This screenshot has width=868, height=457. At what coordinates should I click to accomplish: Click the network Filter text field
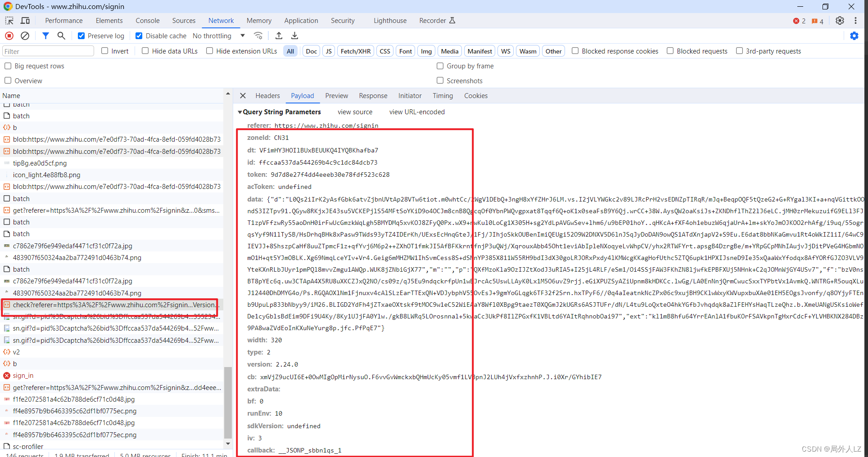click(48, 51)
